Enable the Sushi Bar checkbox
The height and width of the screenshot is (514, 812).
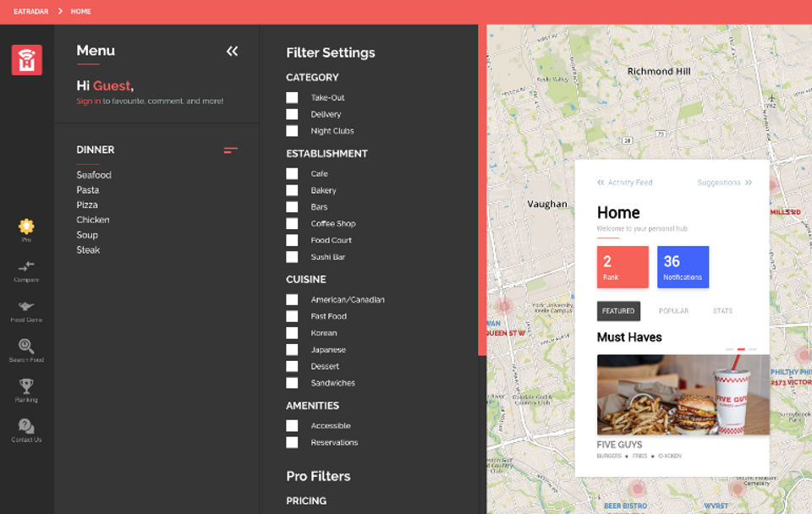coord(292,257)
